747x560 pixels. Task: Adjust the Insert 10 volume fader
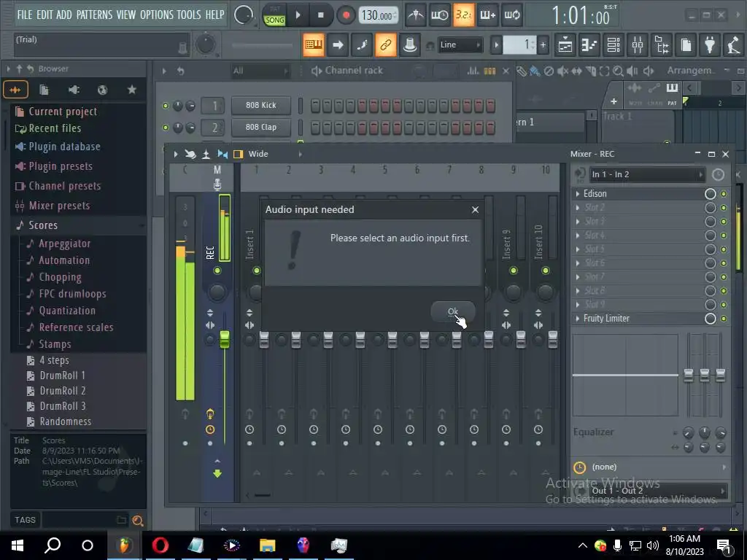pyautogui.click(x=553, y=339)
